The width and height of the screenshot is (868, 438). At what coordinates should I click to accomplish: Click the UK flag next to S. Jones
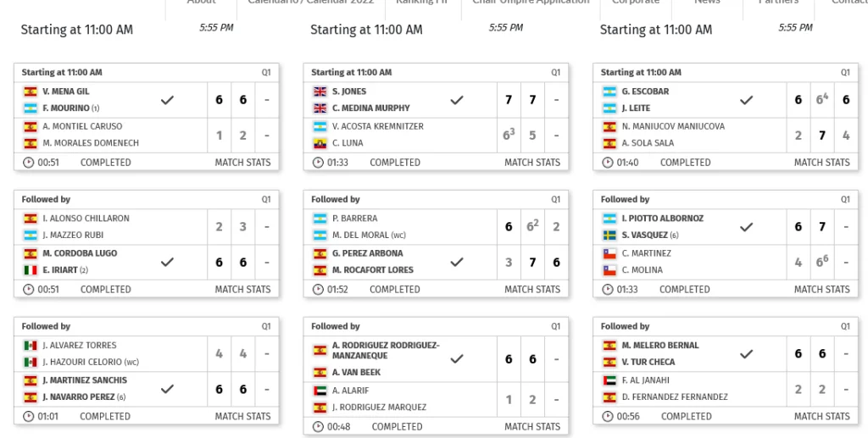point(320,91)
